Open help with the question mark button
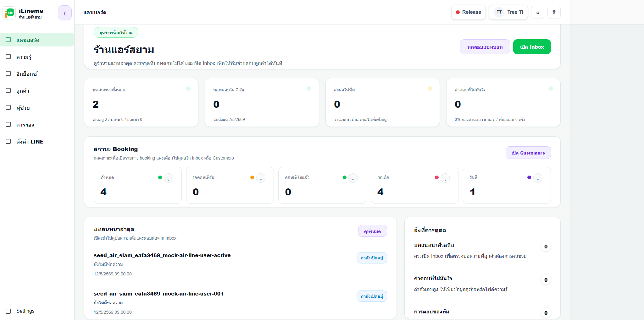The image size is (644, 320). (x=554, y=12)
